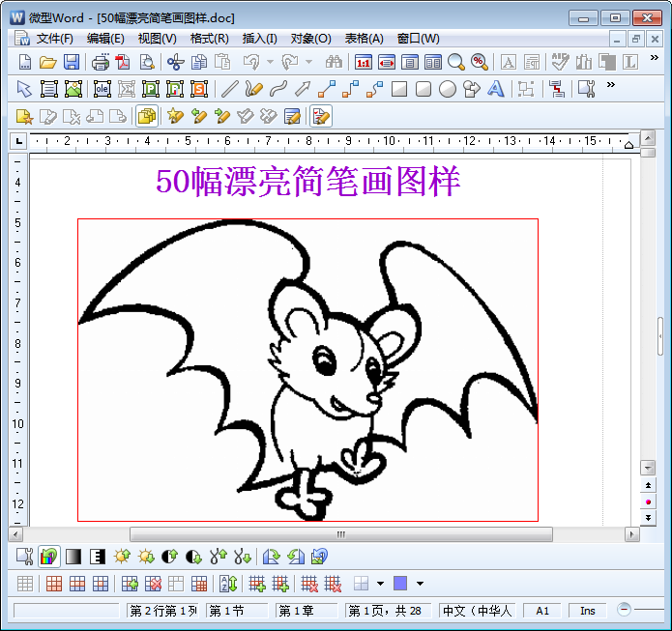Open the 表格(A) menu
672x631 pixels.
click(364, 39)
